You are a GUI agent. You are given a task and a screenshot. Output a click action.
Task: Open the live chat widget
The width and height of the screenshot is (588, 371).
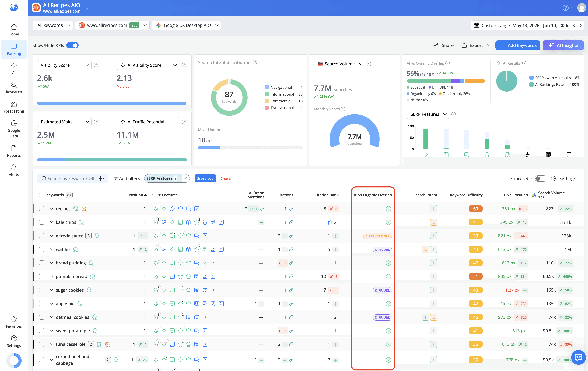point(578,357)
